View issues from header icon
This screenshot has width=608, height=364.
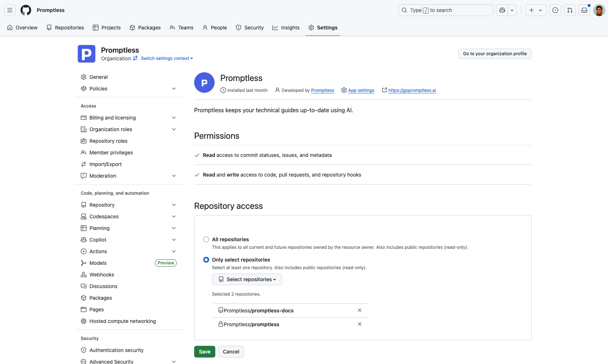point(555,10)
